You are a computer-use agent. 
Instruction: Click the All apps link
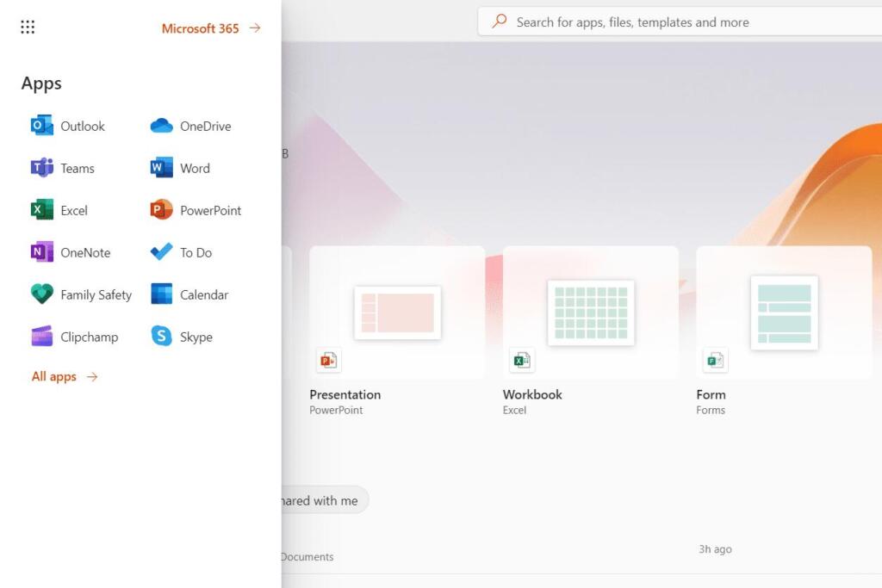click(65, 377)
